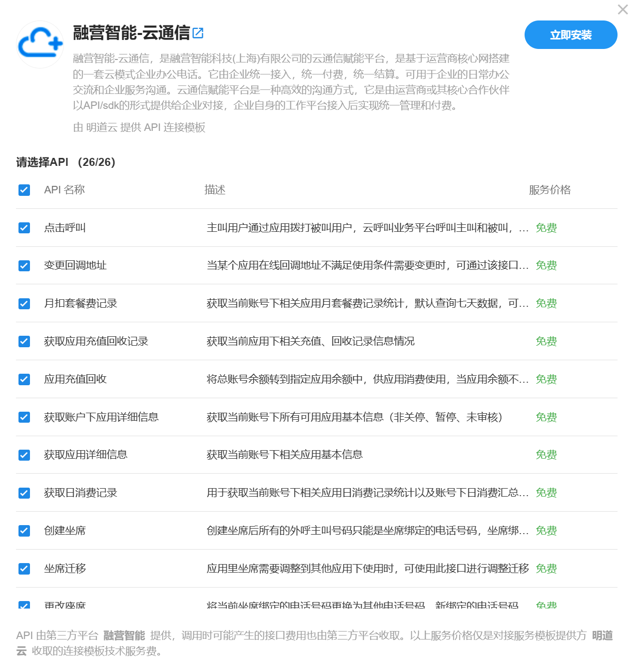Click the 融营智能-云通信 title text

pyautogui.click(x=131, y=33)
